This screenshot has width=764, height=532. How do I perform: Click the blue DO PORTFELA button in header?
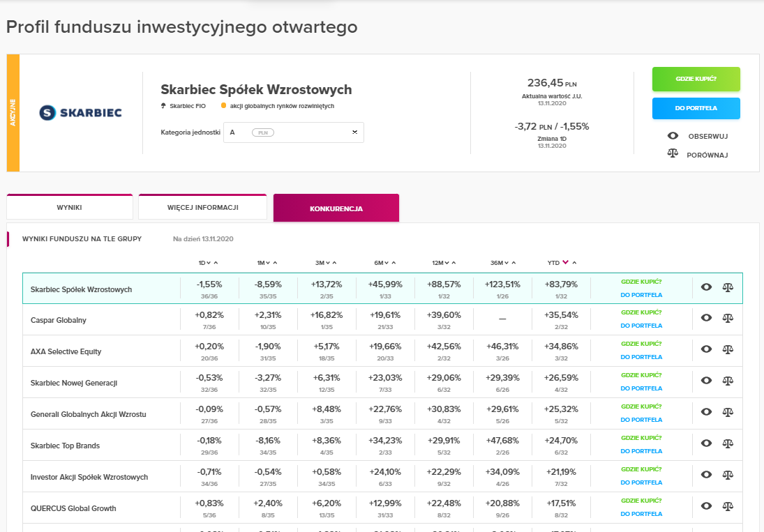click(x=696, y=108)
